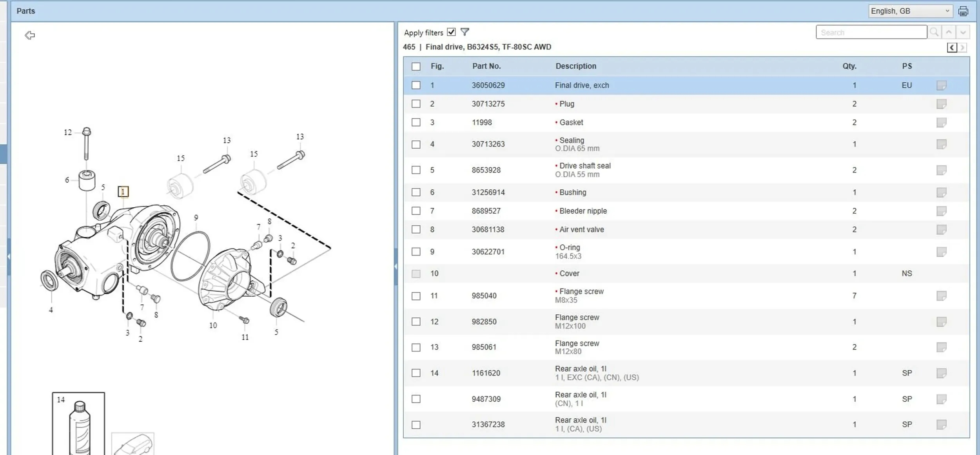Open the filter funnel icon
This screenshot has width=980, height=455.
coord(465,32)
